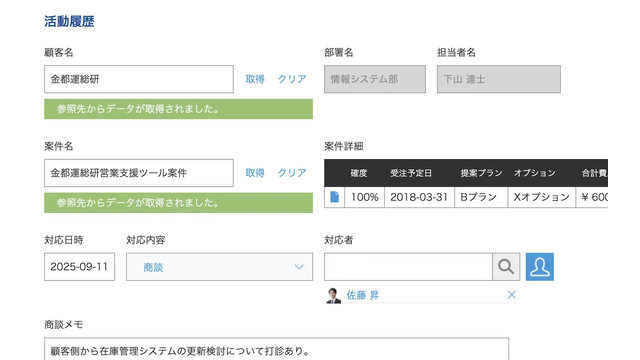Screen dimensions: 640x360
Task: Open the record document icon in 案件詳細 row
Action: point(334,197)
